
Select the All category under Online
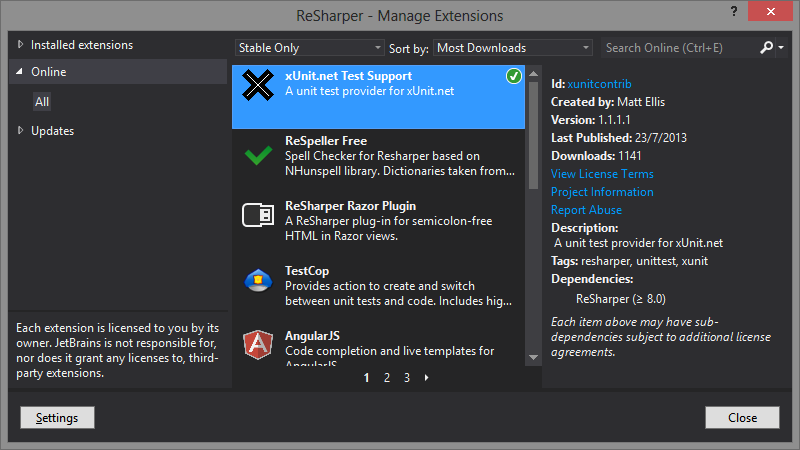click(42, 102)
